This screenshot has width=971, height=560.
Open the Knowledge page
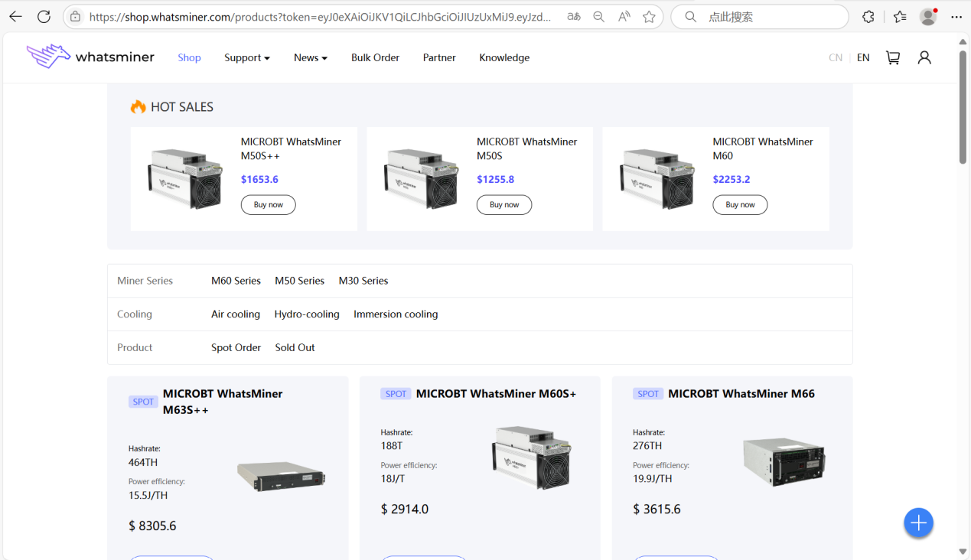504,57
